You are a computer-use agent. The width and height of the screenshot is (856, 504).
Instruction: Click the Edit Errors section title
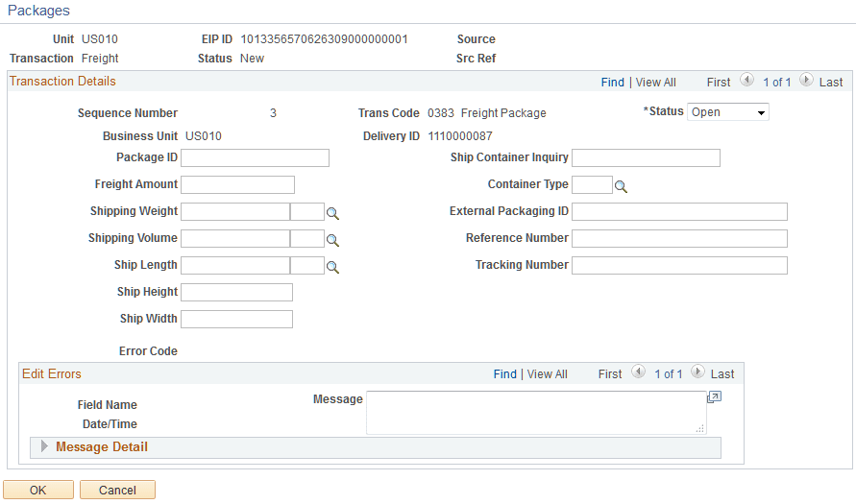pos(52,374)
